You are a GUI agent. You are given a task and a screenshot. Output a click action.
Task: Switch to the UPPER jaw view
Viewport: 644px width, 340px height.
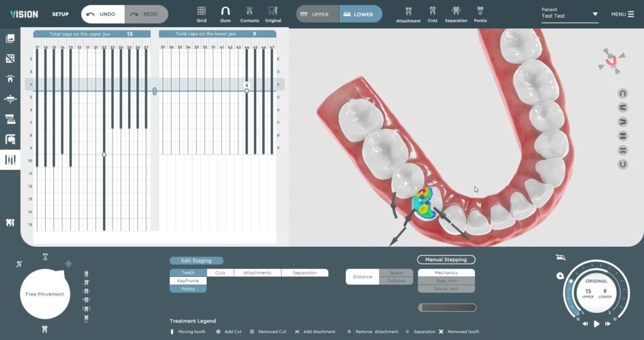tap(318, 14)
